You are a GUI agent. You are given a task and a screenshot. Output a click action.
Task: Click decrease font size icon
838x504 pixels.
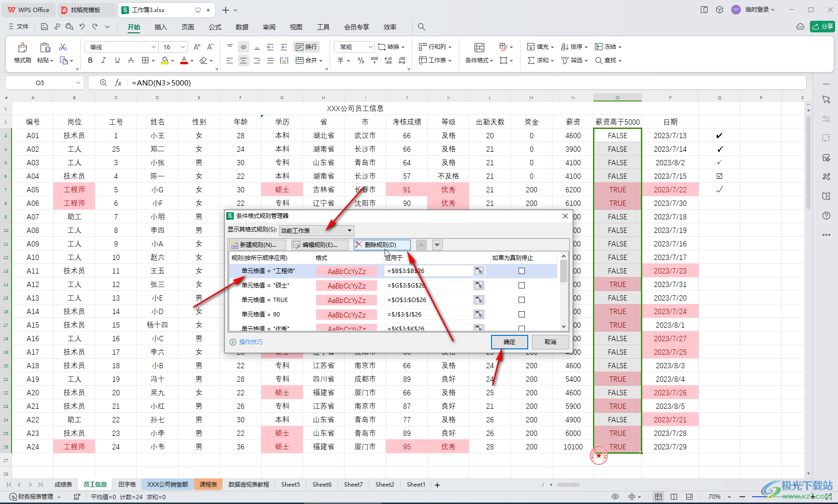[210, 47]
